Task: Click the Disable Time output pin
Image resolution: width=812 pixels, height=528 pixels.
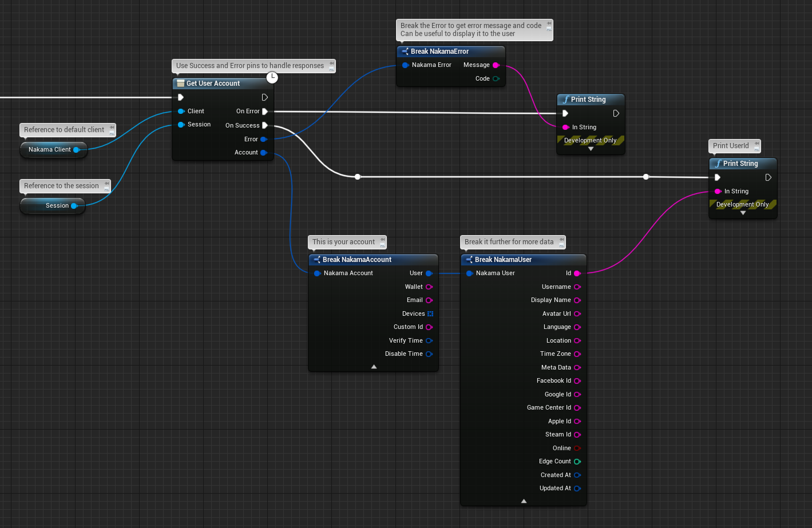Action: [x=429, y=354]
